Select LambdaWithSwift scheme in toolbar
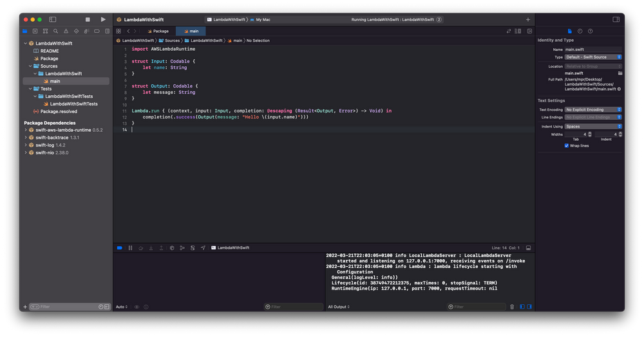This screenshot has height=337, width=644. pos(226,19)
